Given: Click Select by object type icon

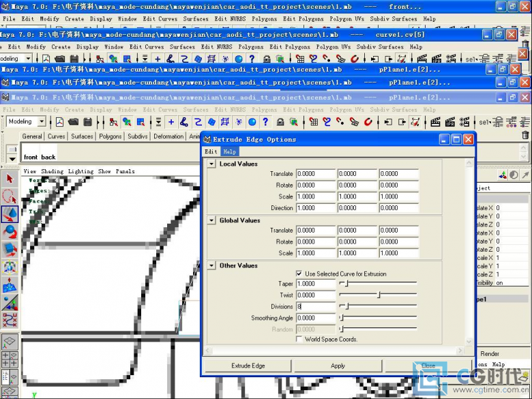Looking at the screenshot, I should pos(128,122).
